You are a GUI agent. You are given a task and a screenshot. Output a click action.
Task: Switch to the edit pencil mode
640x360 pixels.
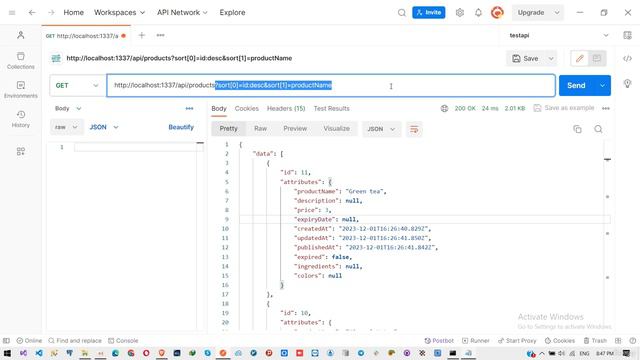(580, 58)
